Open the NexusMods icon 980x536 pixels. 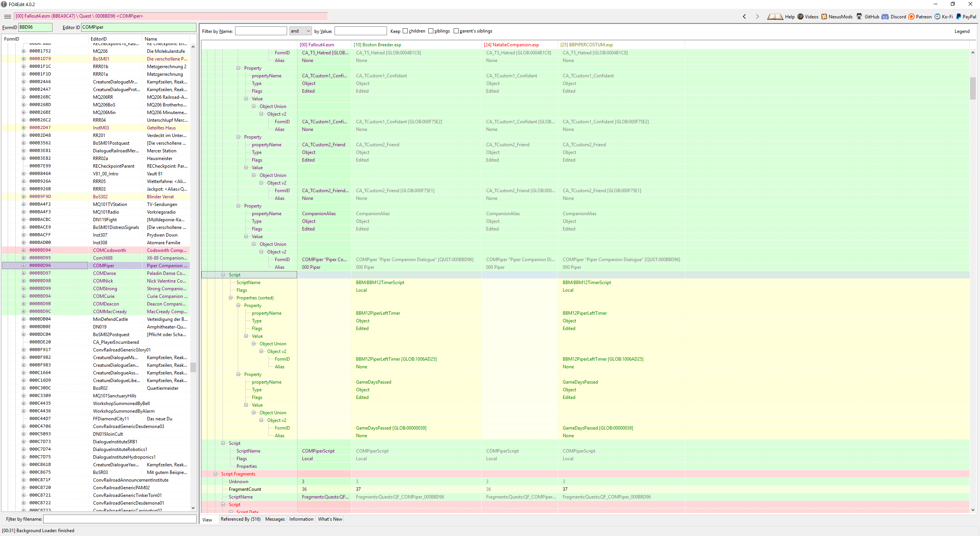click(824, 16)
